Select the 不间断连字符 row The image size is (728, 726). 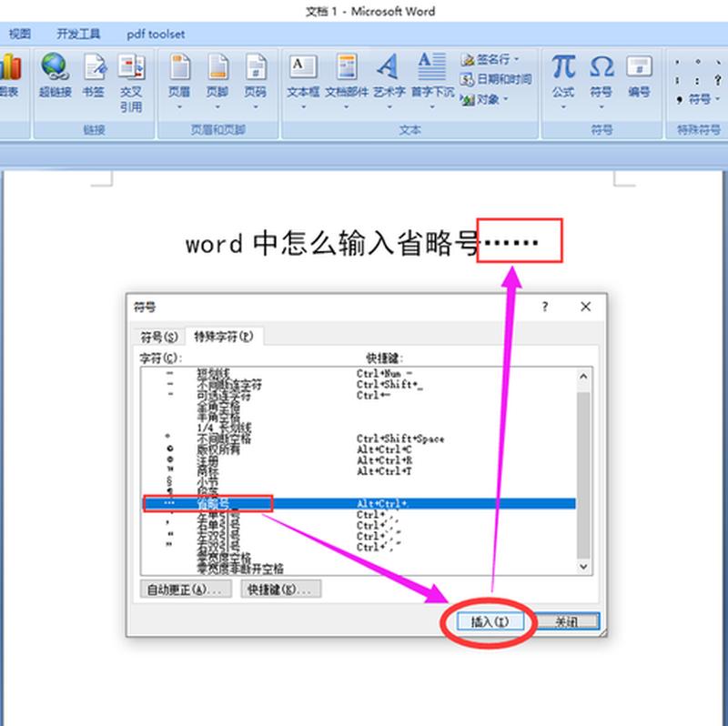pyautogui.click(x=359, y=385)
